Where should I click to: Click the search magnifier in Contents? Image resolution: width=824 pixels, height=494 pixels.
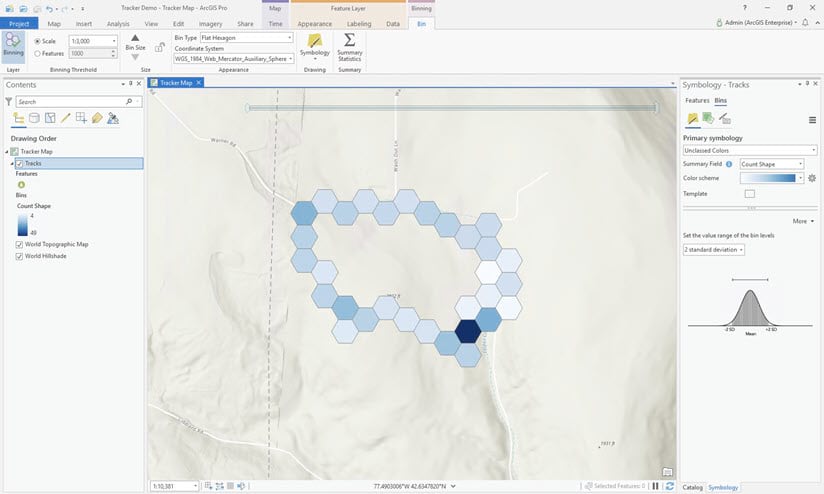click(x=129, y=101)
